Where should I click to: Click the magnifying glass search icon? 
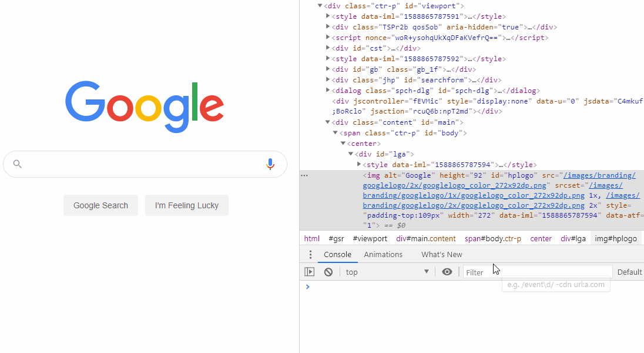point(17,164)
